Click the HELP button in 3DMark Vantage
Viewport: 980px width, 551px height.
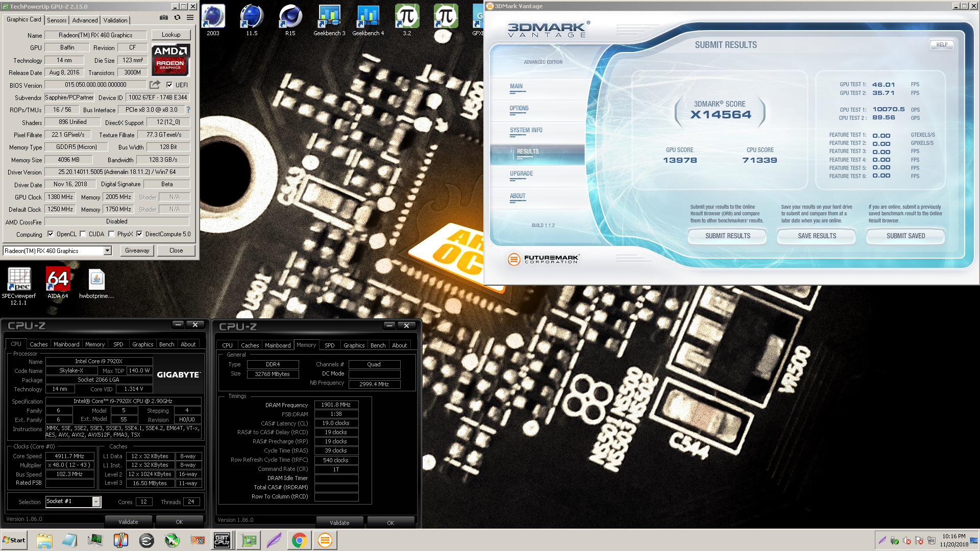click(x=942, y=45)
